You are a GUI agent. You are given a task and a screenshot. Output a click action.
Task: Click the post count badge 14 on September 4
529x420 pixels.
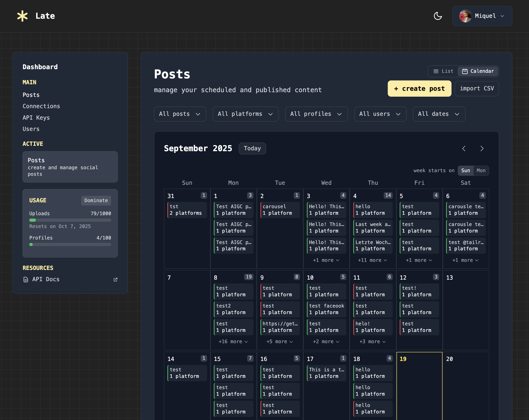[x=388, y=195]
